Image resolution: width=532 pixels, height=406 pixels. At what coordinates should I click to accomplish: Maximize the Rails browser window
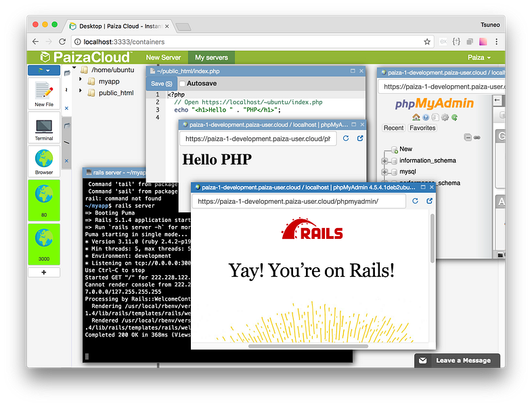click(423, 187)
